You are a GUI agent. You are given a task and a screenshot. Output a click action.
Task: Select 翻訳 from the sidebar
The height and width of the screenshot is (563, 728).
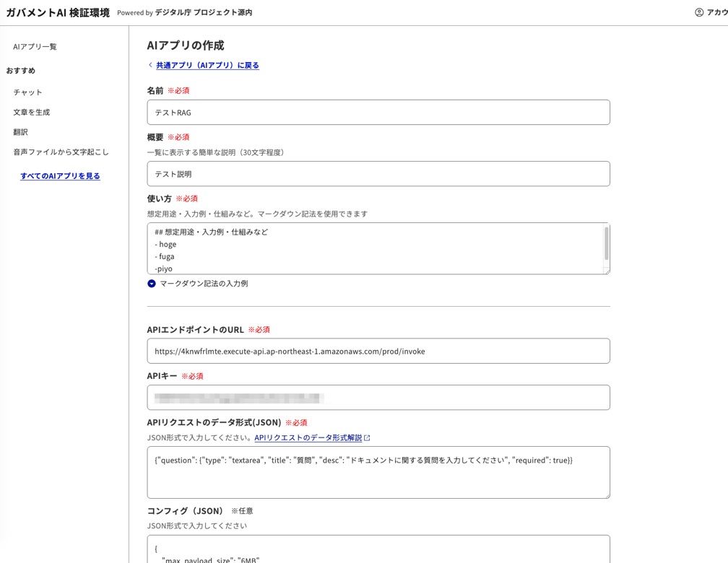[19, 133]
